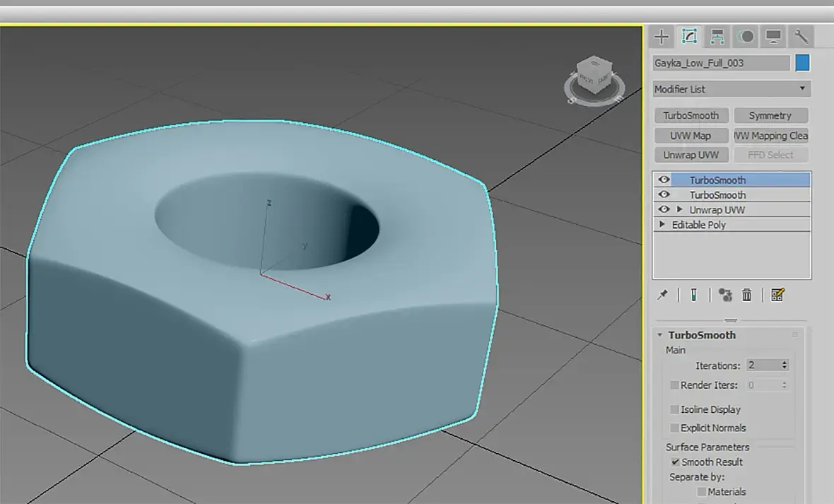Click the UVW Map modifier button
The image size is (834, 504).
click(x=691, y=136)
